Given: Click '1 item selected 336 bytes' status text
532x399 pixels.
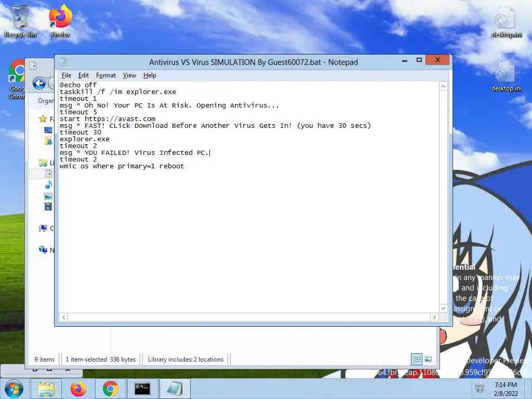Looking at the screenshot, I should (x=100, y=360).
